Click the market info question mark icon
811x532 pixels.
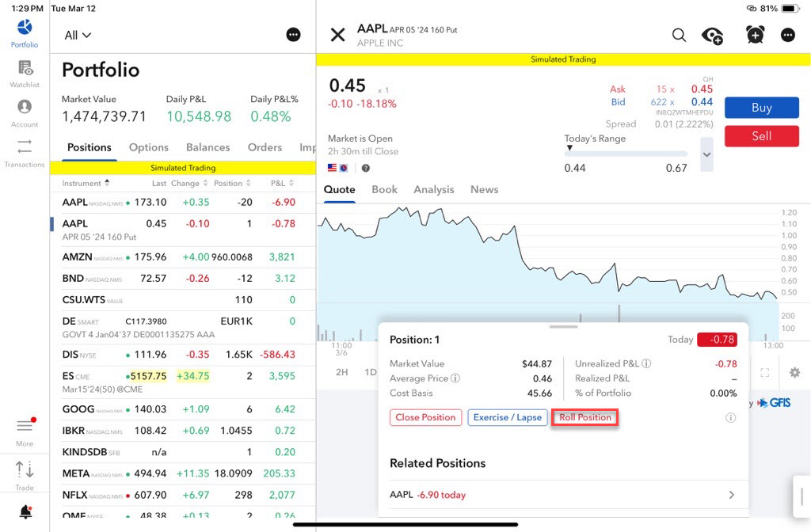366,168
